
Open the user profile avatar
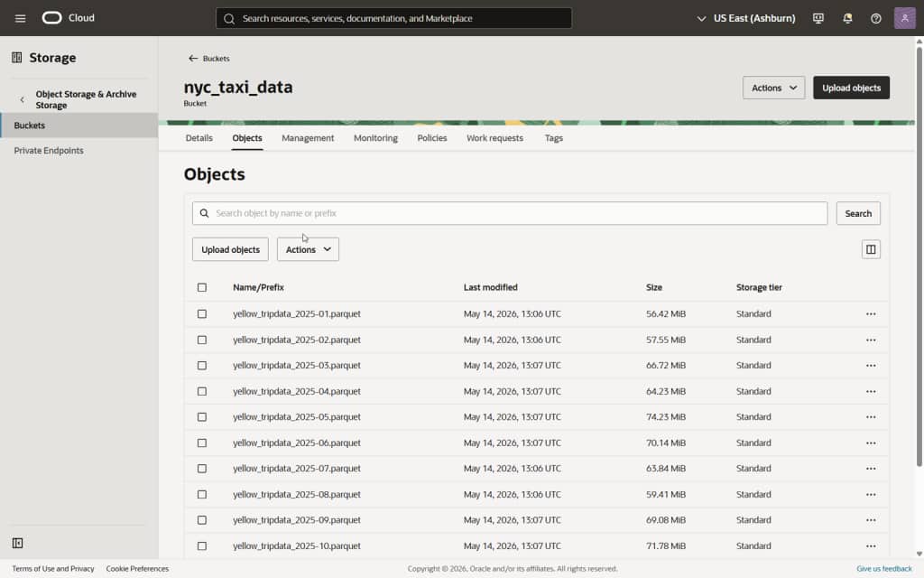click(904, 18)
